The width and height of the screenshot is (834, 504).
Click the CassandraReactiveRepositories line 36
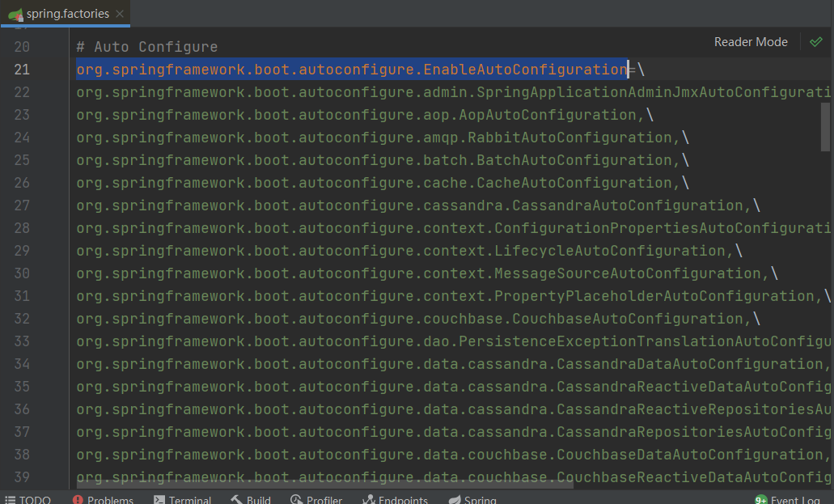pos(453,409)
